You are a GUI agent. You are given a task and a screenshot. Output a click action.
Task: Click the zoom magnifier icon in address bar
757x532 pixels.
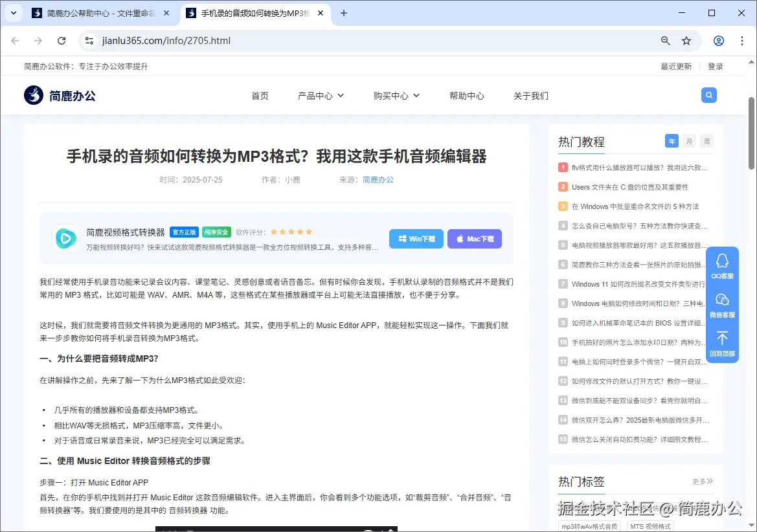(665, 41)
